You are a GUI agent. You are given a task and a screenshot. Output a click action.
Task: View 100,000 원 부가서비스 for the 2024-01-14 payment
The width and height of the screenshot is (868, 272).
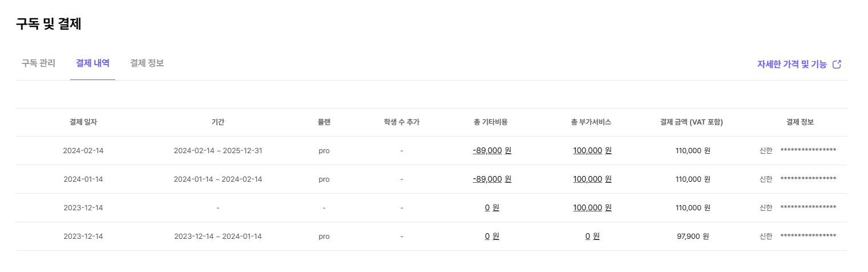592,179
